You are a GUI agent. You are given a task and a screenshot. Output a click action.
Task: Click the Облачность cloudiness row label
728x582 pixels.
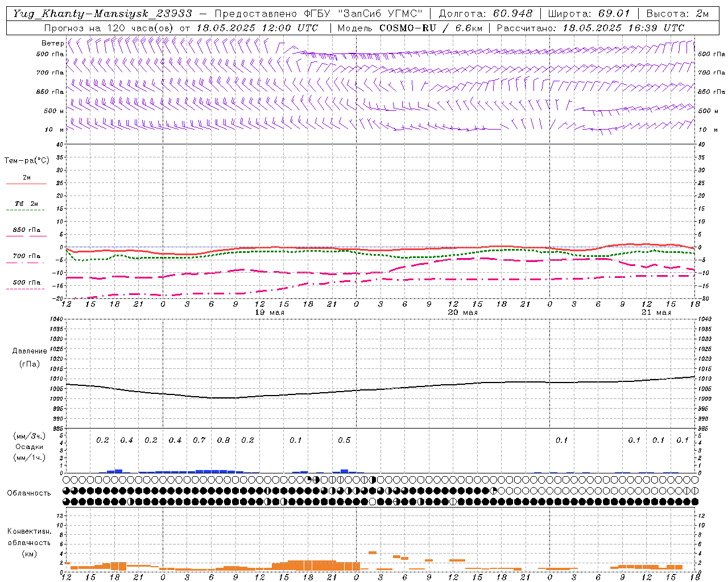[x=29, y=493]
